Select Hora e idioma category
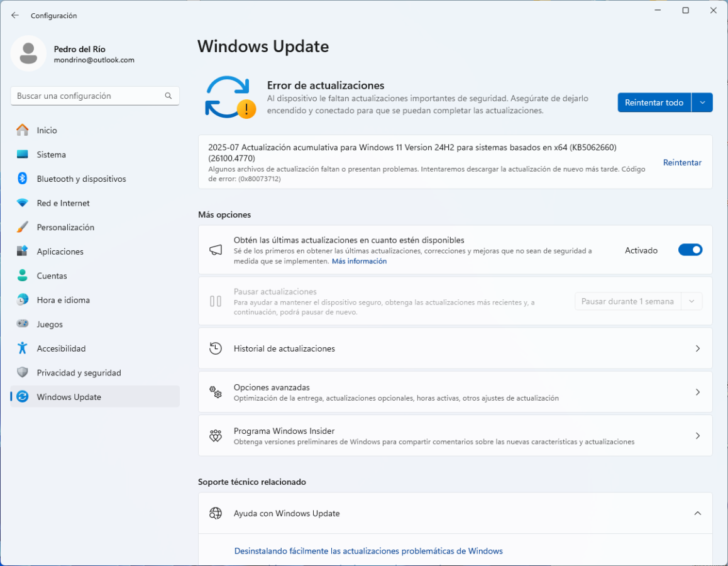 pyautogui.click(x=95, y=299)
